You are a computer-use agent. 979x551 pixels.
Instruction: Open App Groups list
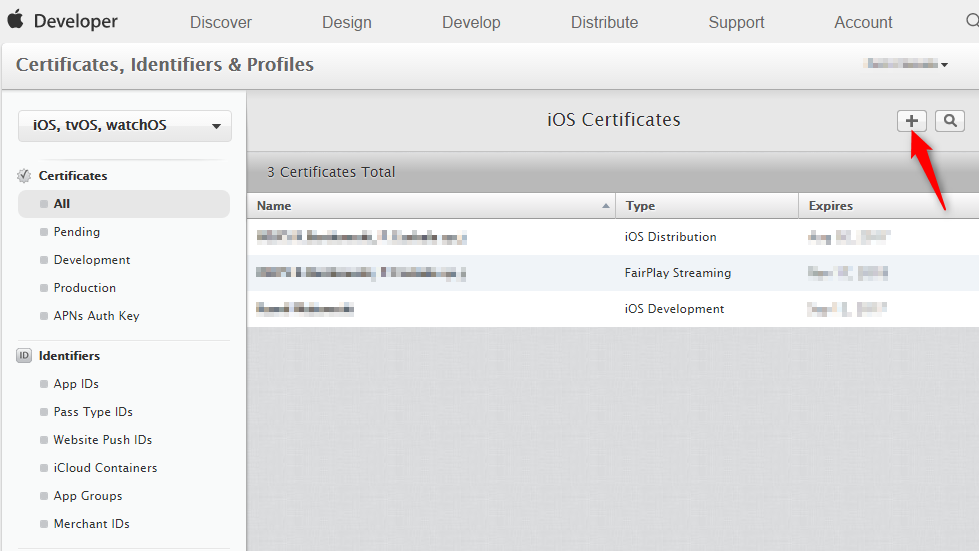point(88,496)
